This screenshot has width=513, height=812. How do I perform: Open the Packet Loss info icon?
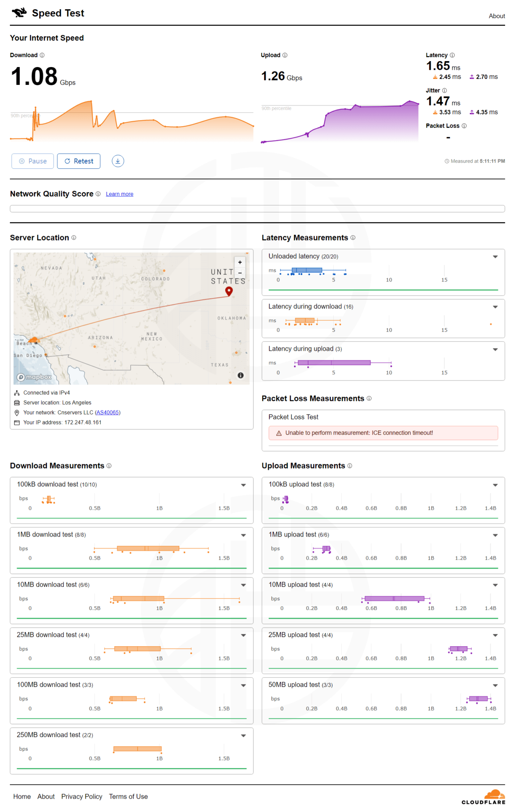pos(464,126)
